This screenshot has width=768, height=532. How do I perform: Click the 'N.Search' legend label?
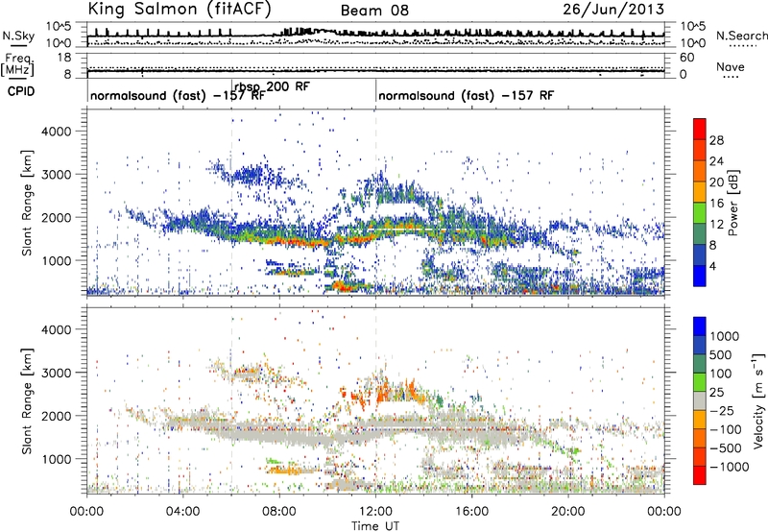click(x=742, y=36)
